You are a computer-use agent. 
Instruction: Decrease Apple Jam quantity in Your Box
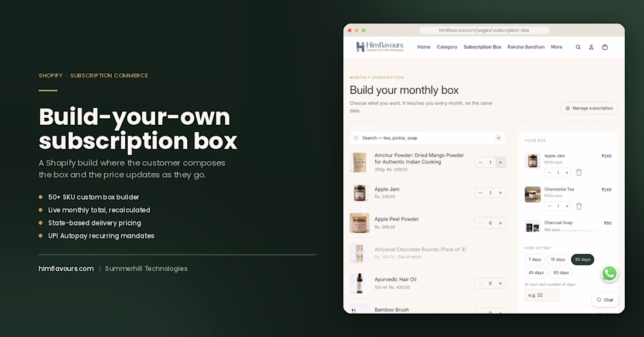coord(550,173)
